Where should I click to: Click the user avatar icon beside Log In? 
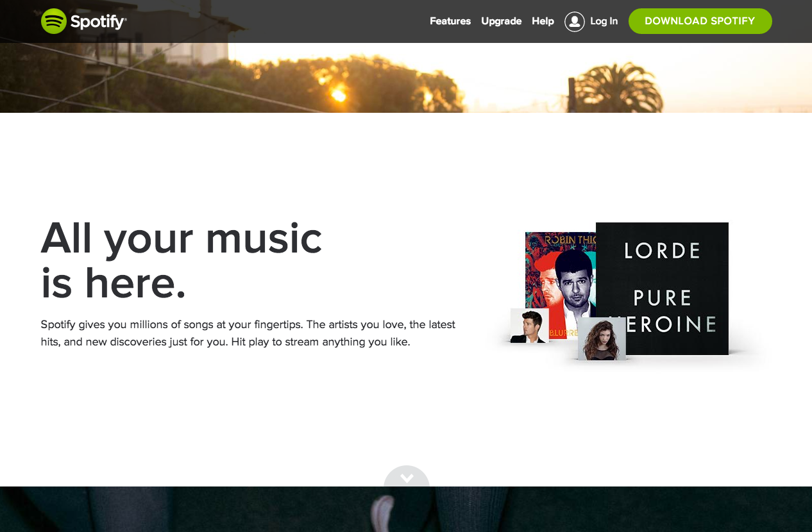click(x=575, y=22)
